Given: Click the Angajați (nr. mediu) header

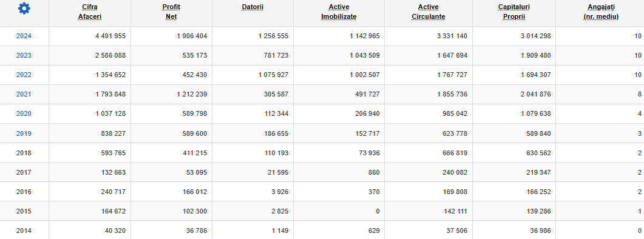Looking at the screenshot, I should tap(601, 12).
